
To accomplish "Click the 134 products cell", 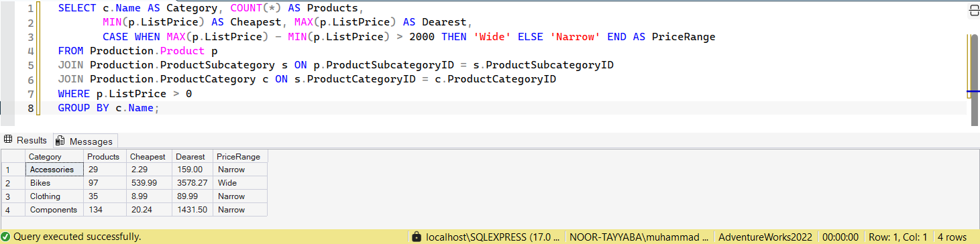I will tap(105, 210).
